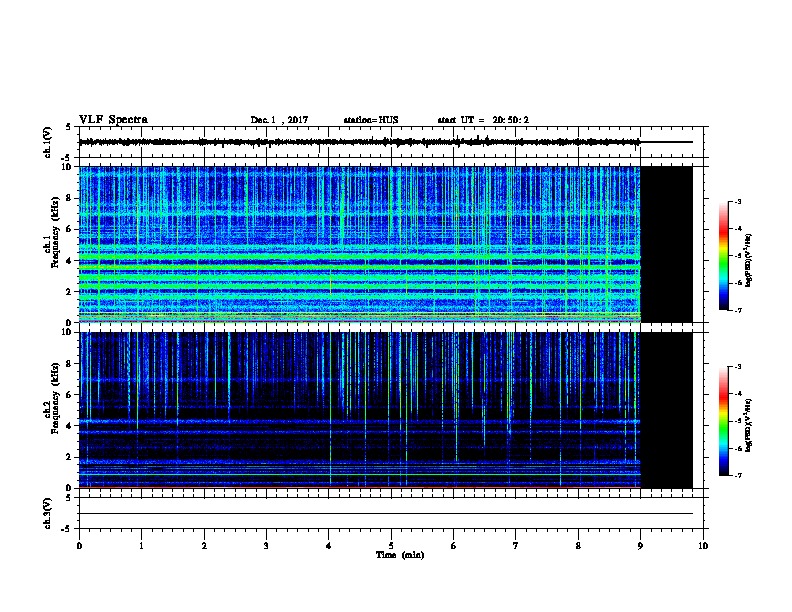
Task: Click time-axis tick label '9'
Action: pos(640,545)
